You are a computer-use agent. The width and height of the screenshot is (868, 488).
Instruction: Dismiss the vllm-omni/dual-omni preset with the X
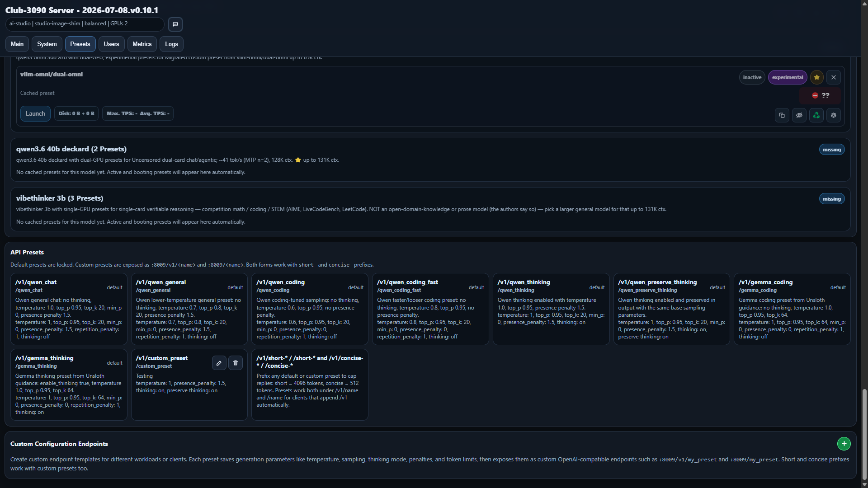point(834,77)
